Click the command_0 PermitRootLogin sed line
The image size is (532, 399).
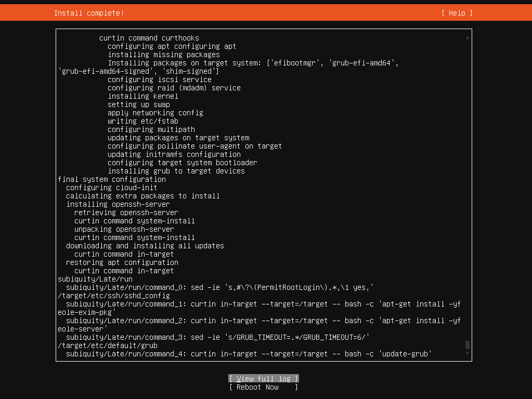tap(220, 287)
